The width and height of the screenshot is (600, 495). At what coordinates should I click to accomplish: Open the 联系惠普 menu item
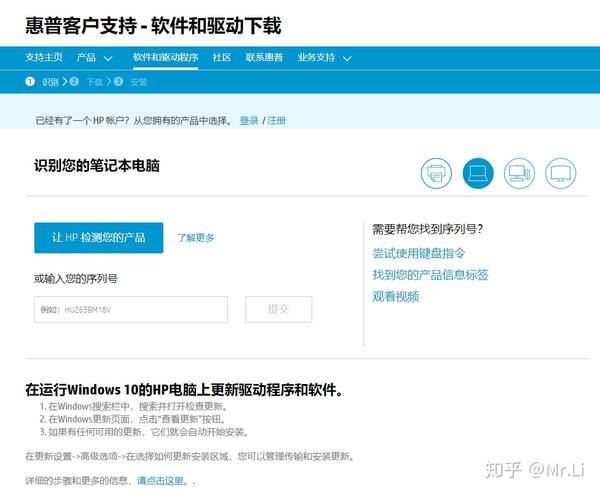click(x=264, y=58)
